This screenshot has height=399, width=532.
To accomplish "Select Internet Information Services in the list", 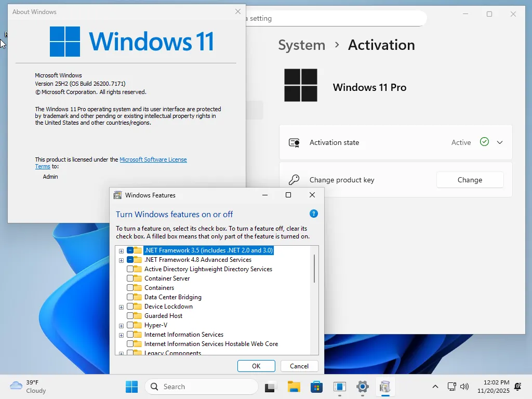I will [183, 335].
